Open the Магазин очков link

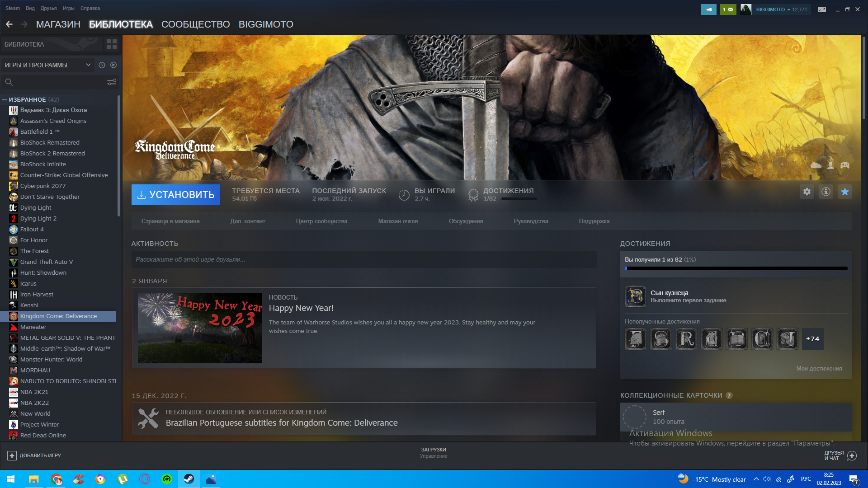tap(398, 221)
